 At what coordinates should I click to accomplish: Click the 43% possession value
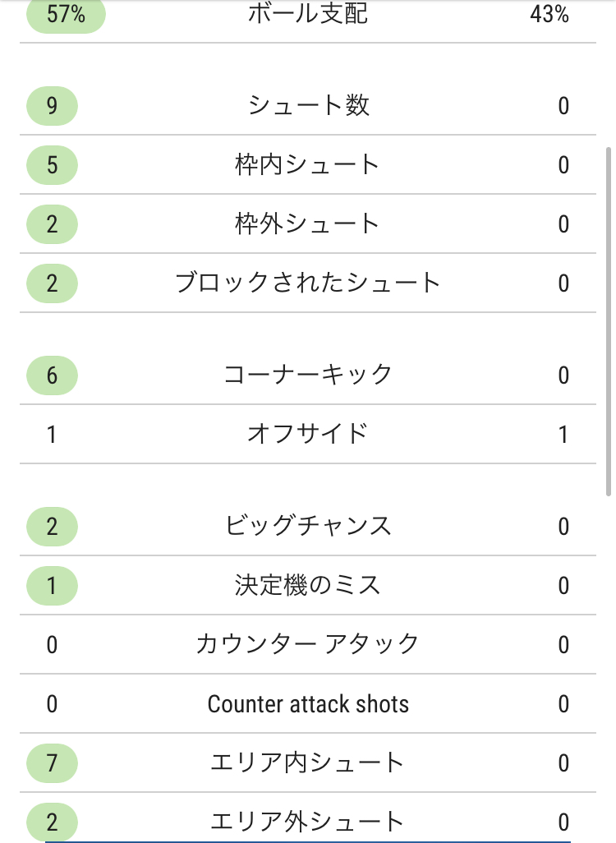[549, 14]
